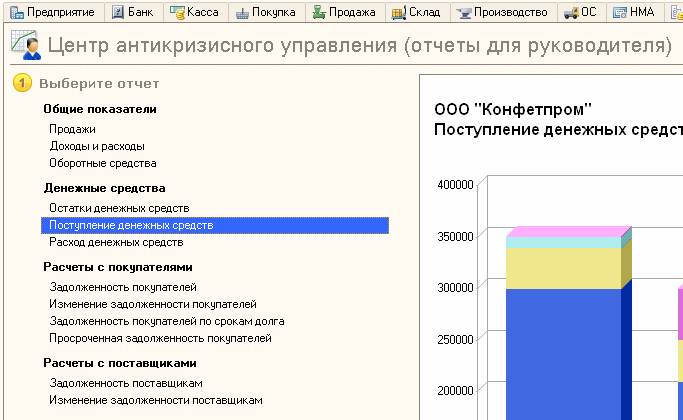Open the Производство tab

click(503, 12)
